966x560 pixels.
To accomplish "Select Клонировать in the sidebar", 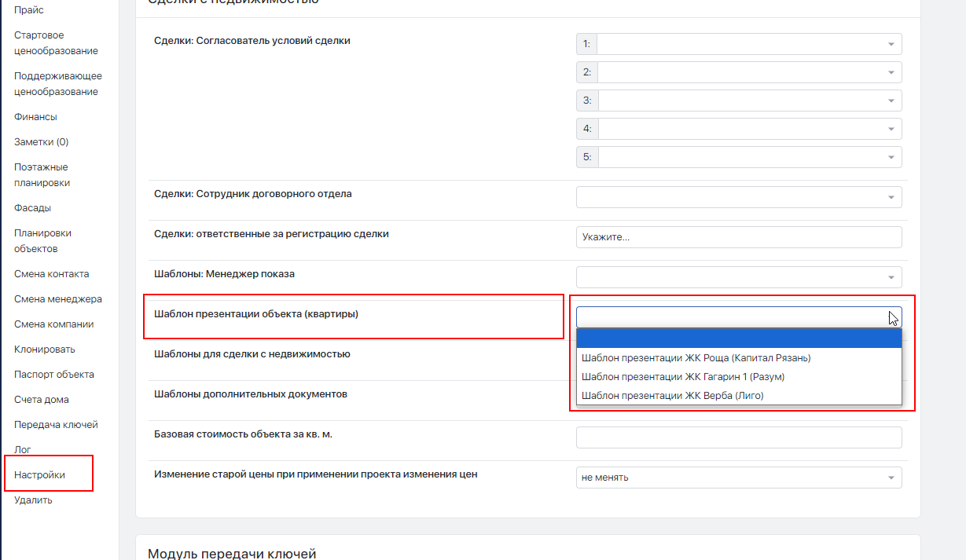I will (x=44, y=350).
